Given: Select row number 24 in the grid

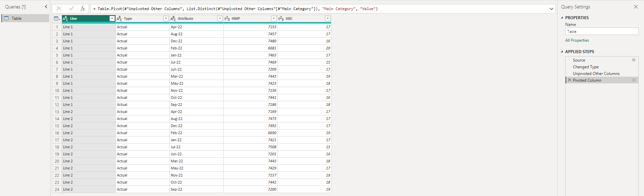Looking at the screenshot, I should point(57,189).
